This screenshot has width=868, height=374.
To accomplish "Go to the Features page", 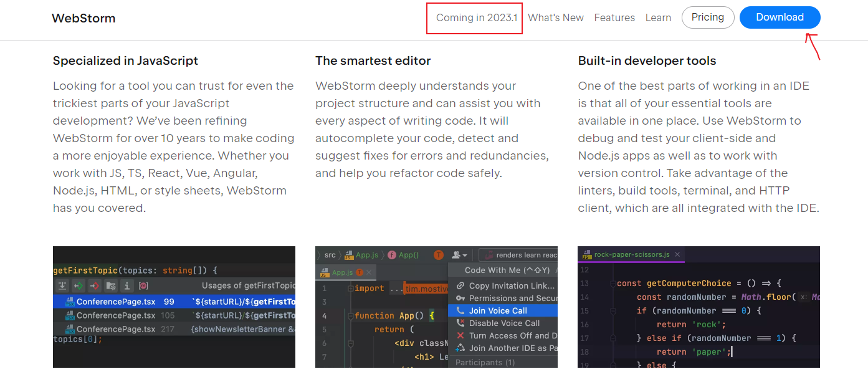I will [x=614, y=17].
